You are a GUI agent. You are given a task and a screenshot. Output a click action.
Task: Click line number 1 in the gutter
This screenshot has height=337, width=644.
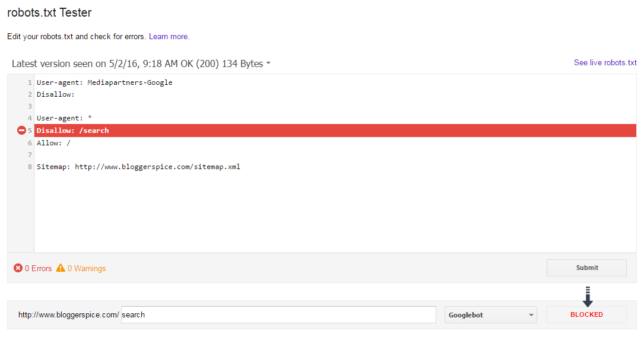(x=30, y=82)
